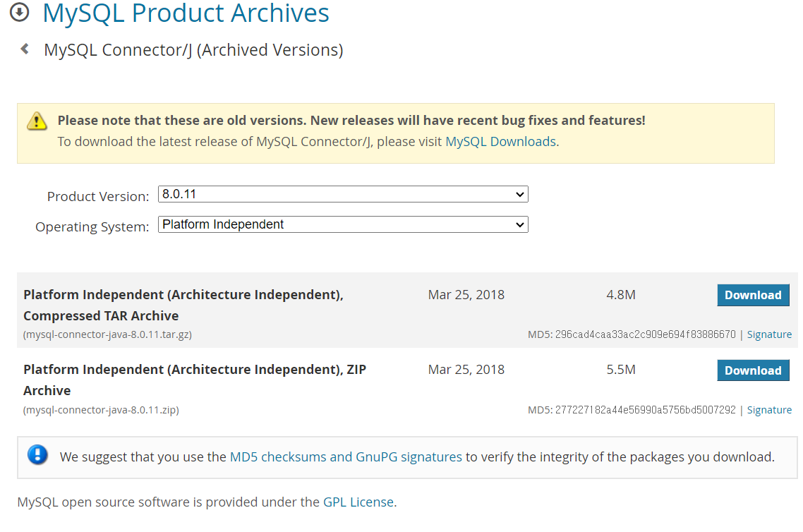Image resolution: width=803 pixels, height=532 pixels.
Task: Click the MD5 hash of the tar.gz archive
Action: (x=645, y=334)
